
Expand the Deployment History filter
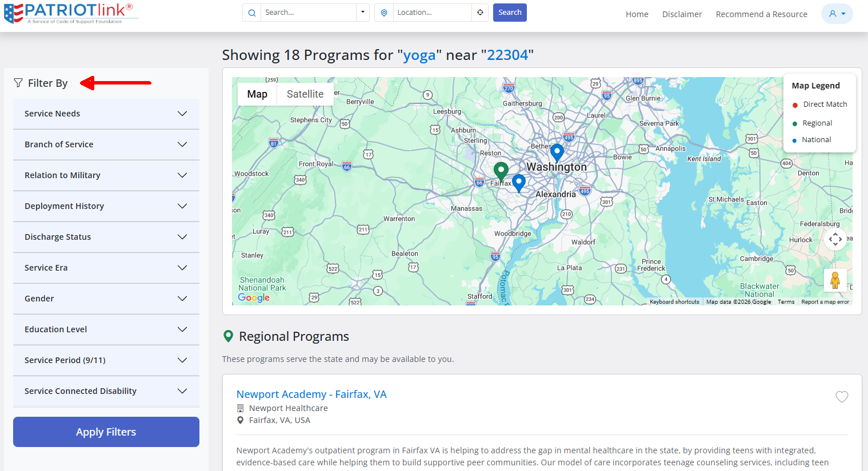(106, 206)
